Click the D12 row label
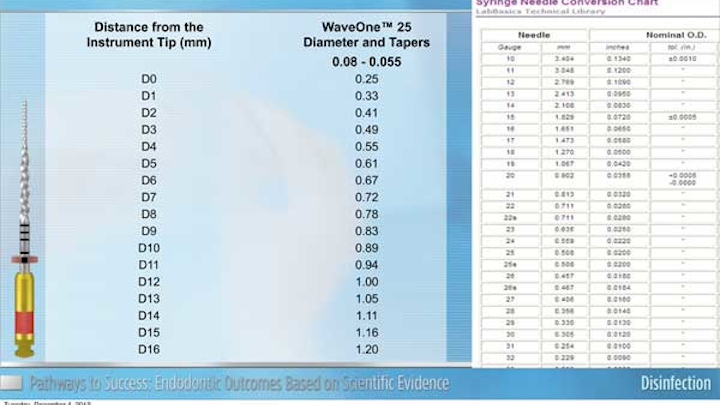 149,282
